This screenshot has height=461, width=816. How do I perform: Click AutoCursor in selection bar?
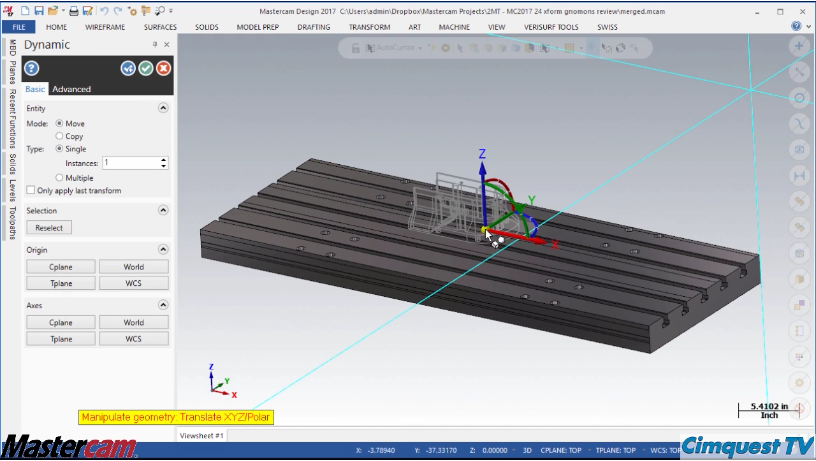click(395, 47)
